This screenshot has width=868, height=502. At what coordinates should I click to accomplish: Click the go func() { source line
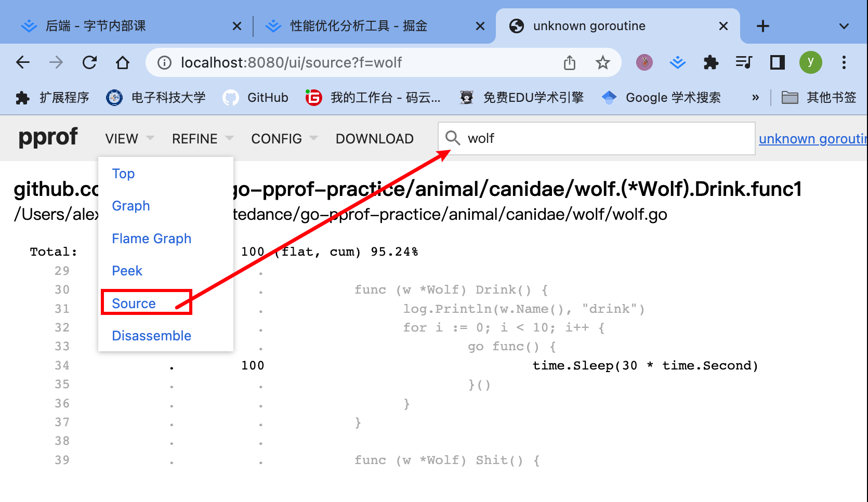[x=512, y=347]
